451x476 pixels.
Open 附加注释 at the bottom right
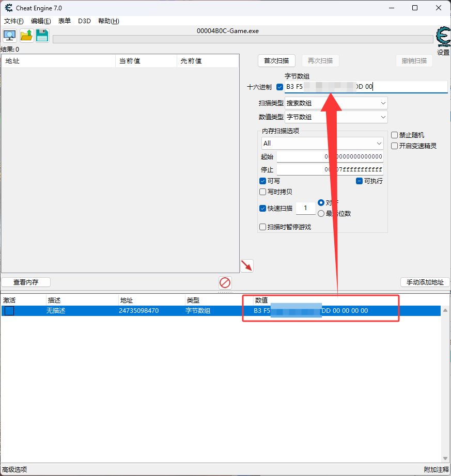pyautogui.click(x=436, y=470)
